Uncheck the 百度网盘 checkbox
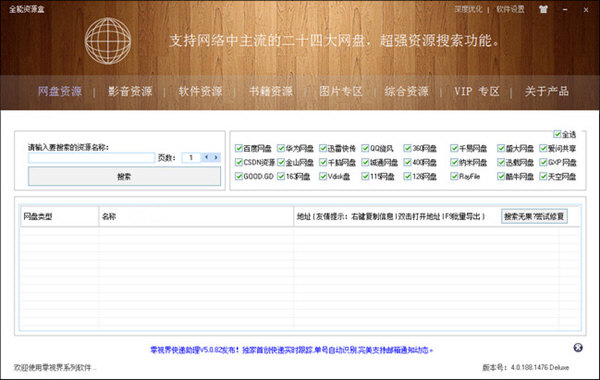The image size is (600, 380). (239, 148)
